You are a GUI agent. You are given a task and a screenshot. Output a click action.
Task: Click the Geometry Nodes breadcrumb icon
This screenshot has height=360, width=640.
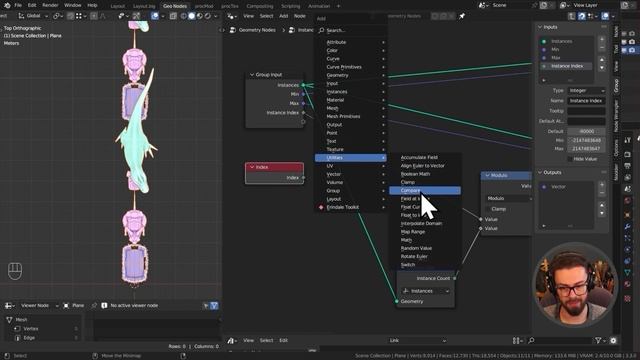(x=233, y=30)
